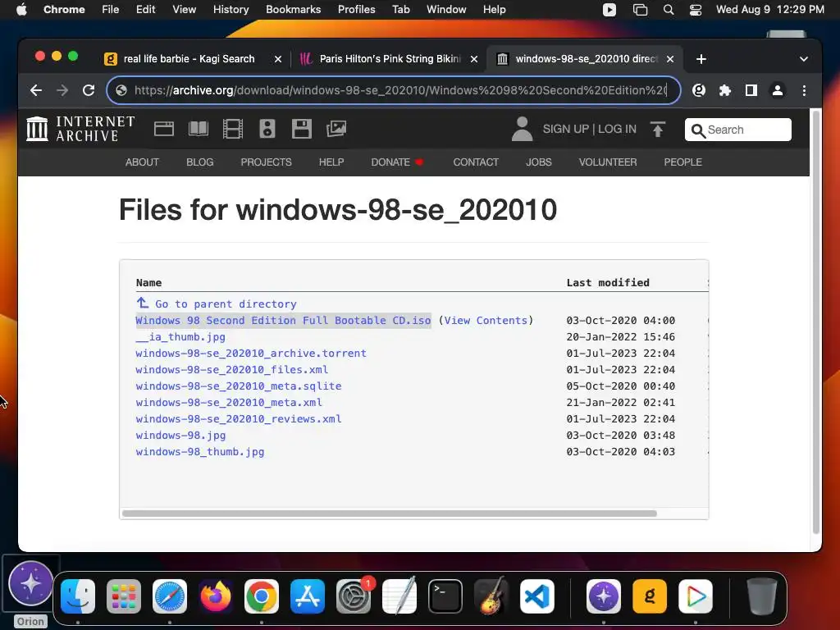The image size is (840, 630).
Task: Open Visual Studio Code from the Dock
Action: pos(537,596)
